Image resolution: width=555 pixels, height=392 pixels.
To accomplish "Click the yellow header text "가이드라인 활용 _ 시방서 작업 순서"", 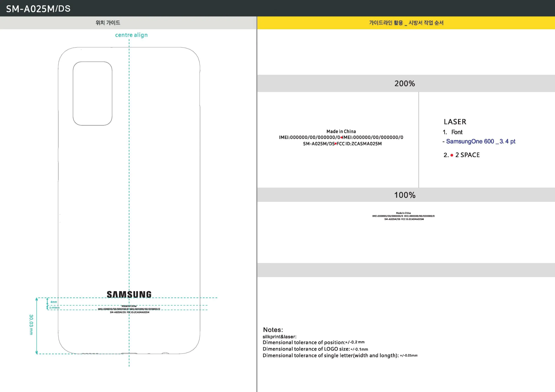I will (406, 23).
